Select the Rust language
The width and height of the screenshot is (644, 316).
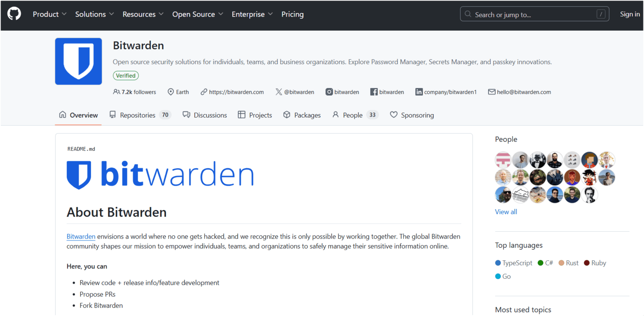pyautogui.click(x=568, y=263)
